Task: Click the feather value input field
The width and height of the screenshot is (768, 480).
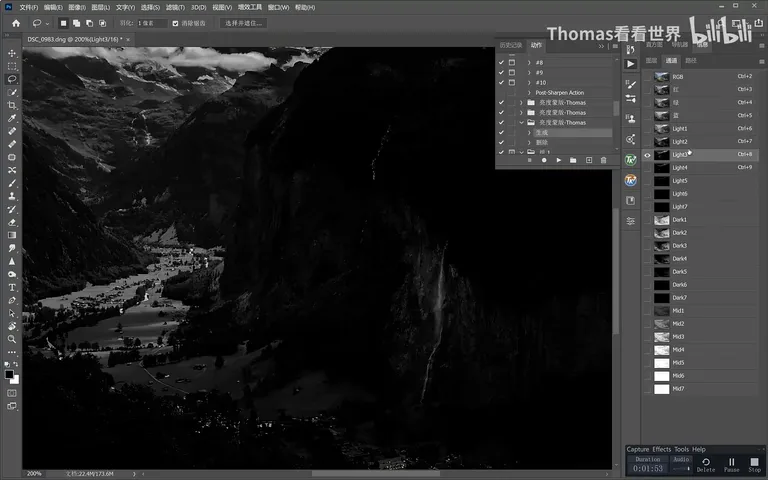Action: [x=152, y=23]
